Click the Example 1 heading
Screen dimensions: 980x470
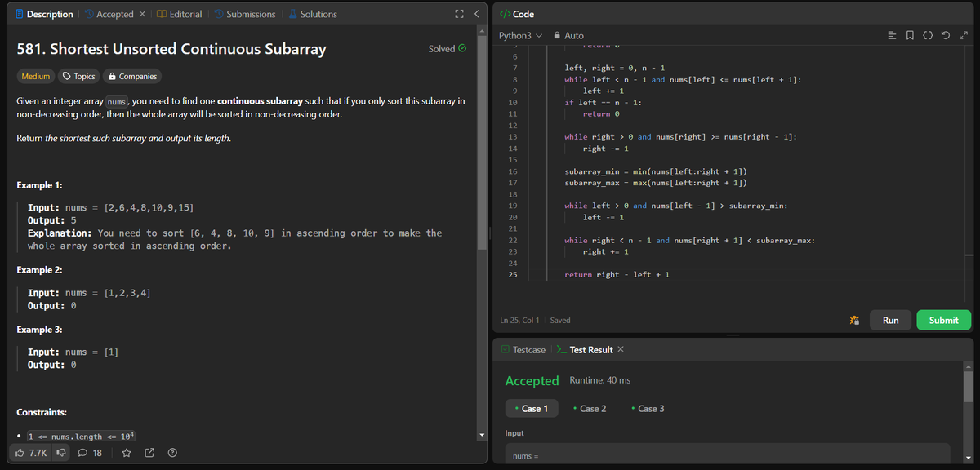click(x=40, y=185)
